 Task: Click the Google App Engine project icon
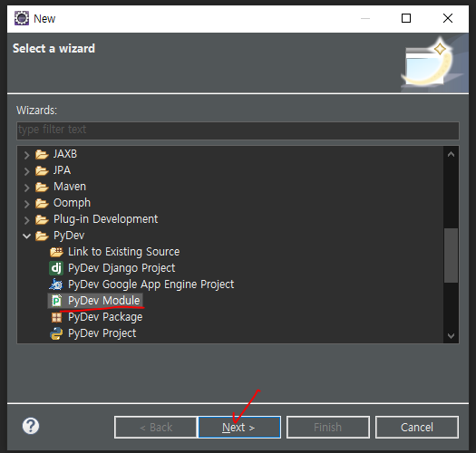point(56,284)
